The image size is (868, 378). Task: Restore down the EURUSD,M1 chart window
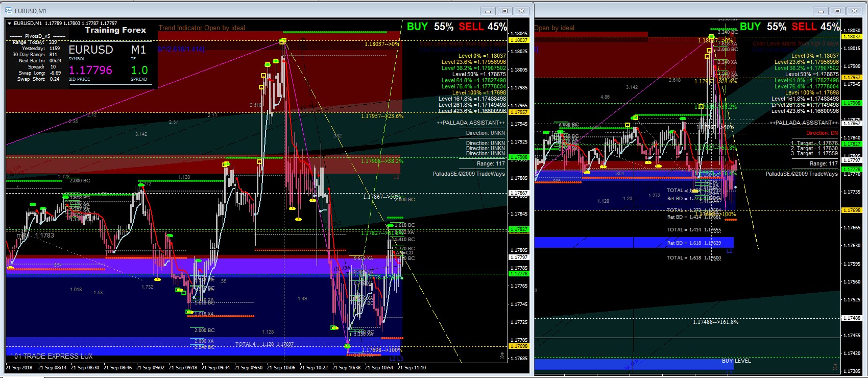point(504,11)
